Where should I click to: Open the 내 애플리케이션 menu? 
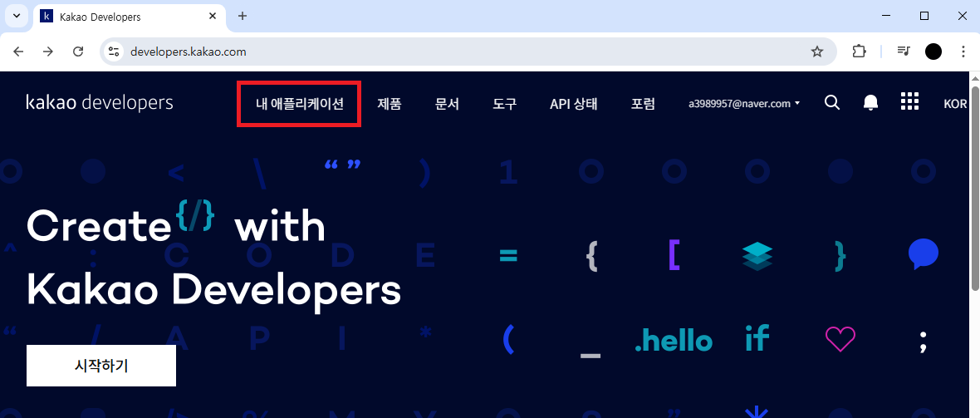click(299, 104)
